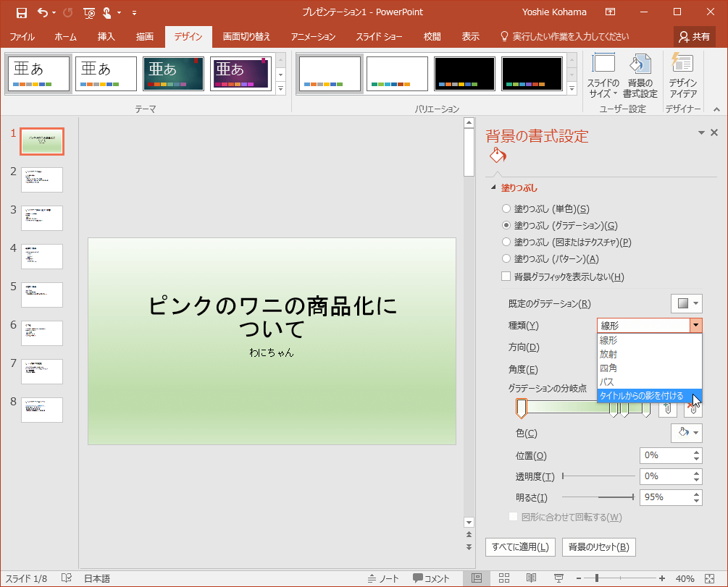Open the 挿入 (Insert) ribbon tab
This screenshot has width=728, height=587.
pyautogui.click(x=106, y=36)
